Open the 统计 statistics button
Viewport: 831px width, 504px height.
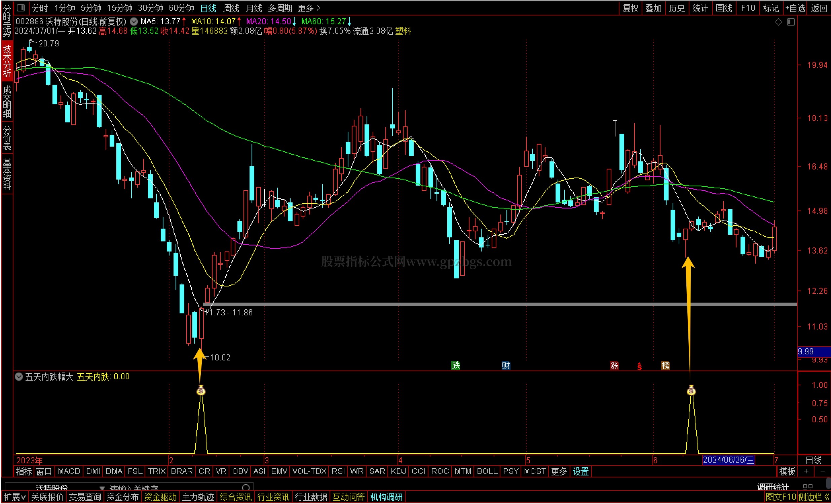coord(700,8)
